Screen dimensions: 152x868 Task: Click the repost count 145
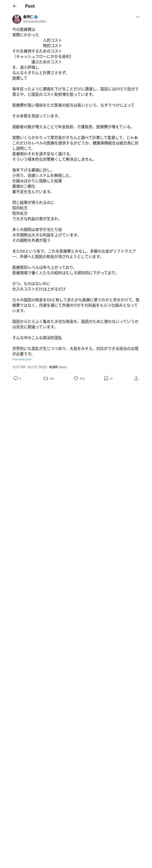[52, 379]
